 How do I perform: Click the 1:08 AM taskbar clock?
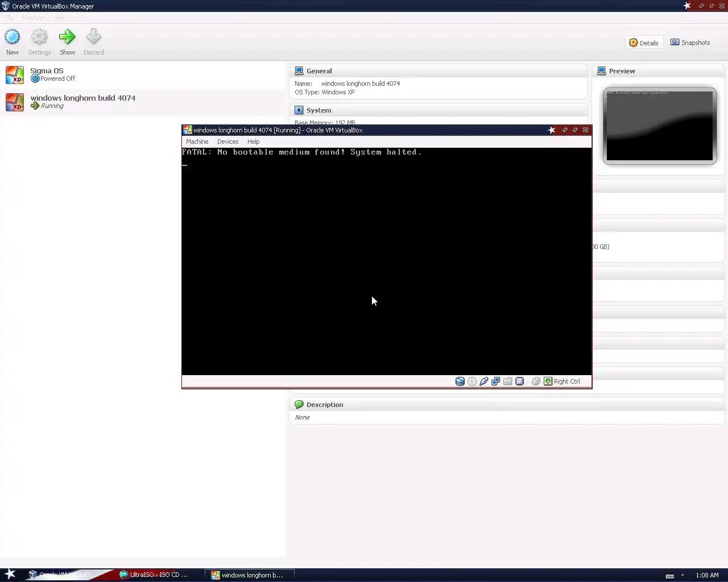[707, 575]
